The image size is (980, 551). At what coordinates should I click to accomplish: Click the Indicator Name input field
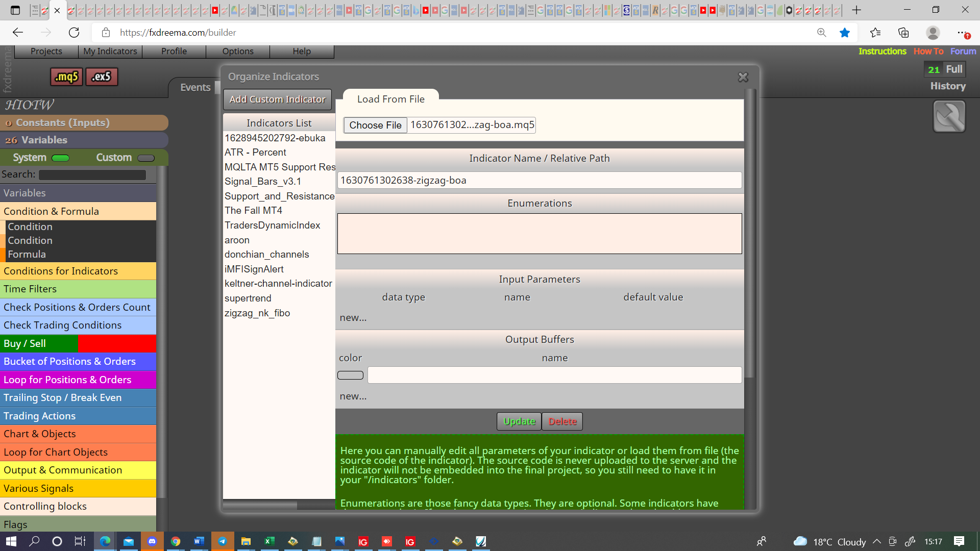pyautogui.click(x=540, y=180)
